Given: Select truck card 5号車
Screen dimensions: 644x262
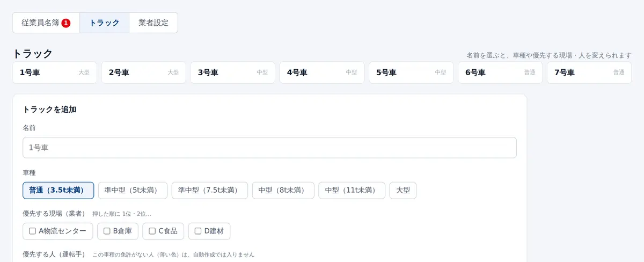Looking at the screenshot, I should [x=411, y=72].
